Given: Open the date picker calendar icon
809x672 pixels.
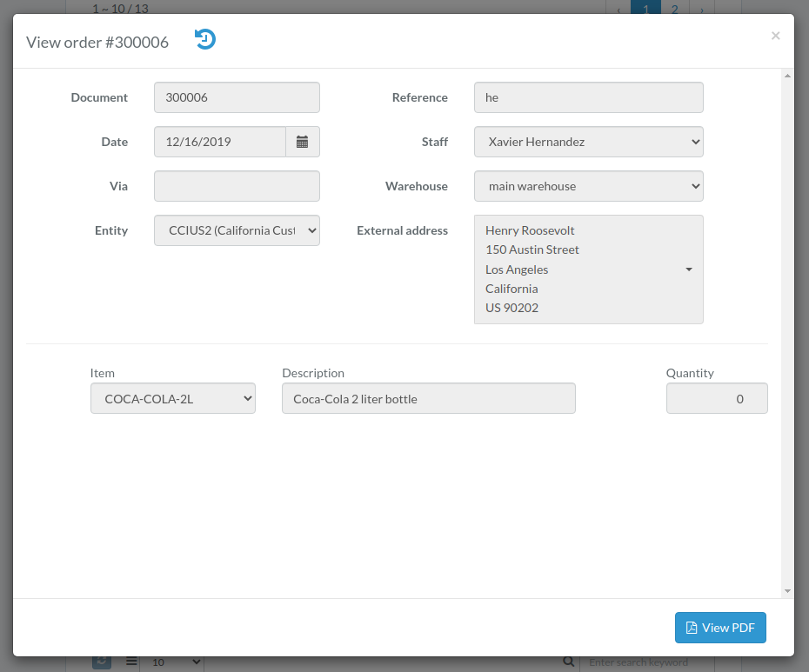Looking at the screenshot, I should pyautogui.click(x=303, y=142).
